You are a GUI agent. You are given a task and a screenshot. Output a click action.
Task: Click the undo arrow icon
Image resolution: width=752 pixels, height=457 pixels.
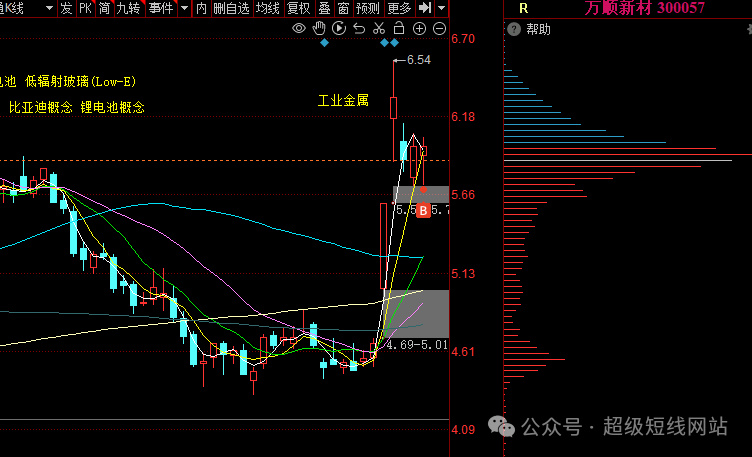point(359,28)
